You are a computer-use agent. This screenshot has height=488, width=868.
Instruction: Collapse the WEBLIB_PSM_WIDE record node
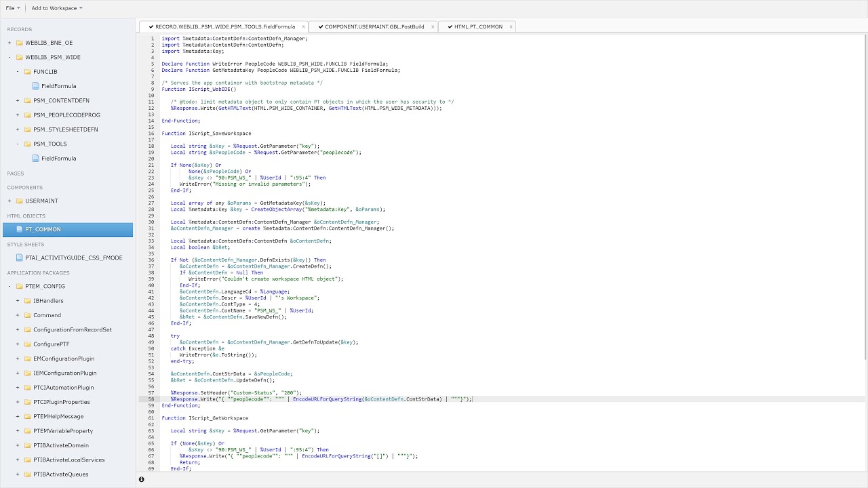9,57
